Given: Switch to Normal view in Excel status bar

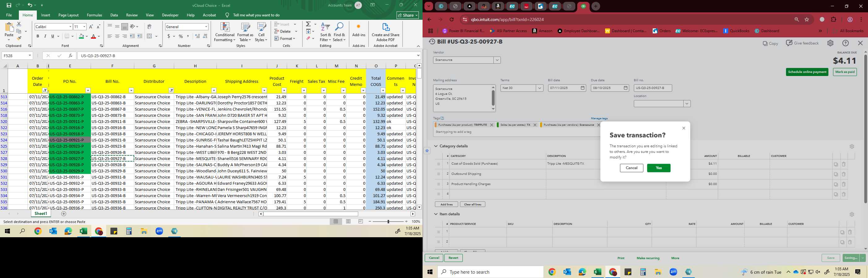Looking at the screenshot, I should tap(336, 221).
